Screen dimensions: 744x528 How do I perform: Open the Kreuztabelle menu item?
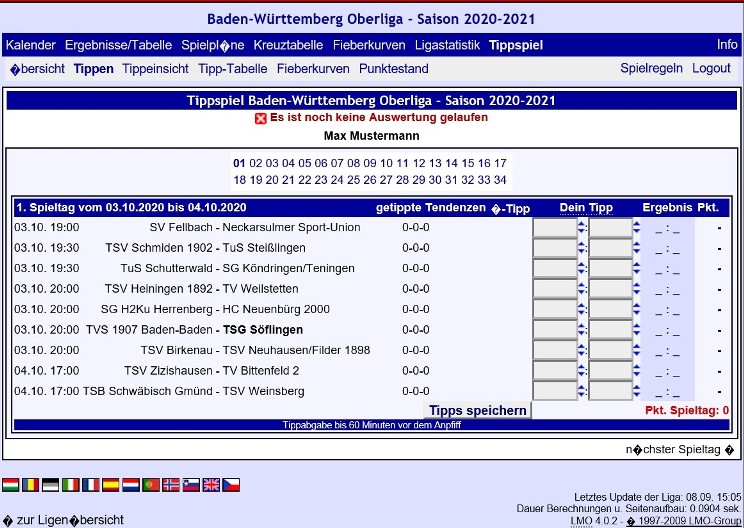pyautogui.click(x=288, y=45)
